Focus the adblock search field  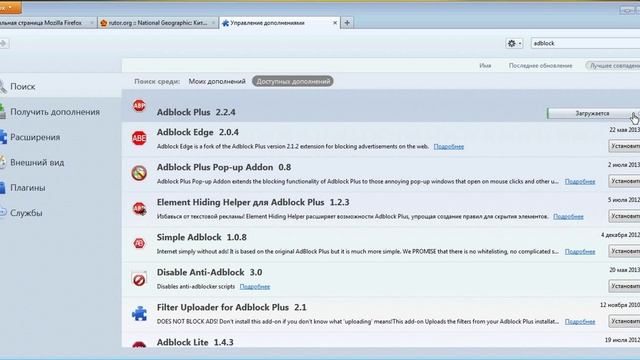pos(585,43)
